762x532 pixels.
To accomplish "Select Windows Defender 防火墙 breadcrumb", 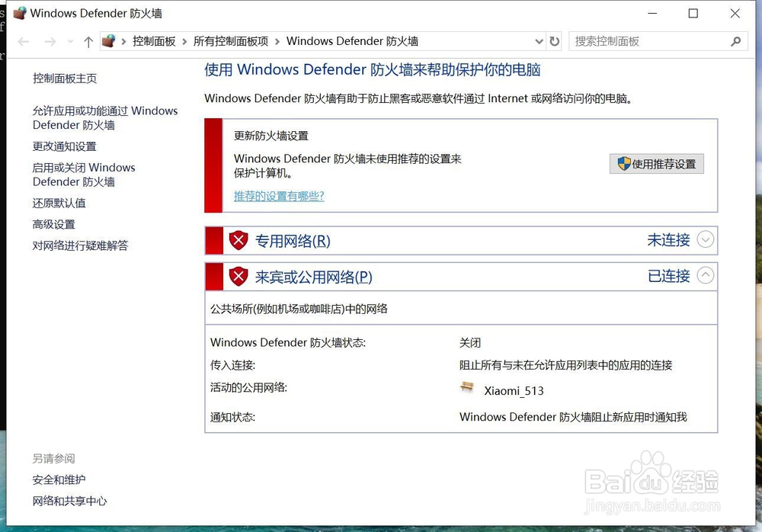I will 352,41.
